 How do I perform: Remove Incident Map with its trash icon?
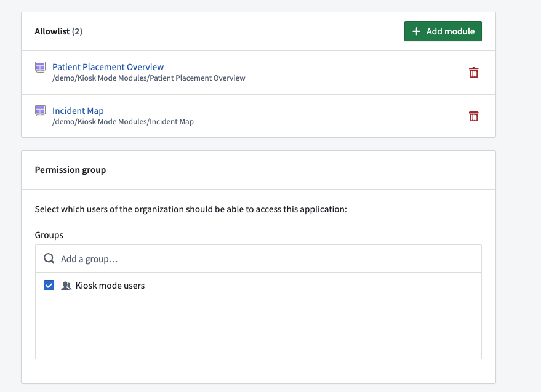point(473,116)
